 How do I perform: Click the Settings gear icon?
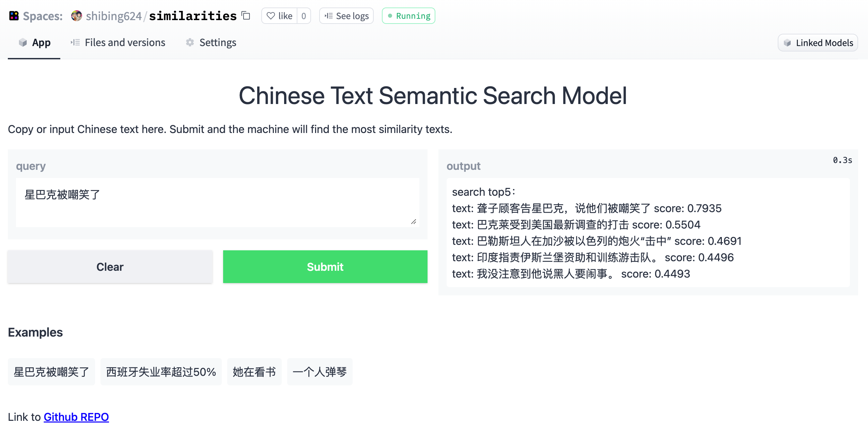pyautogui.click(x=190, y=42)
